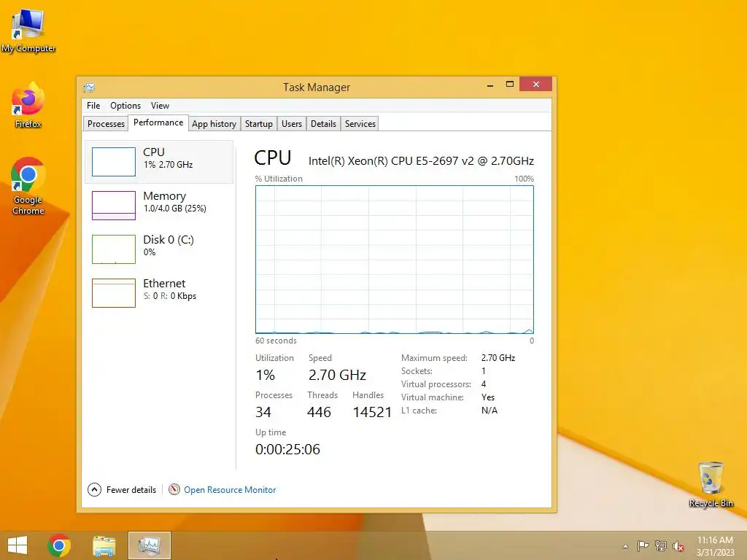Click the Windows Start button

(18, 545)
